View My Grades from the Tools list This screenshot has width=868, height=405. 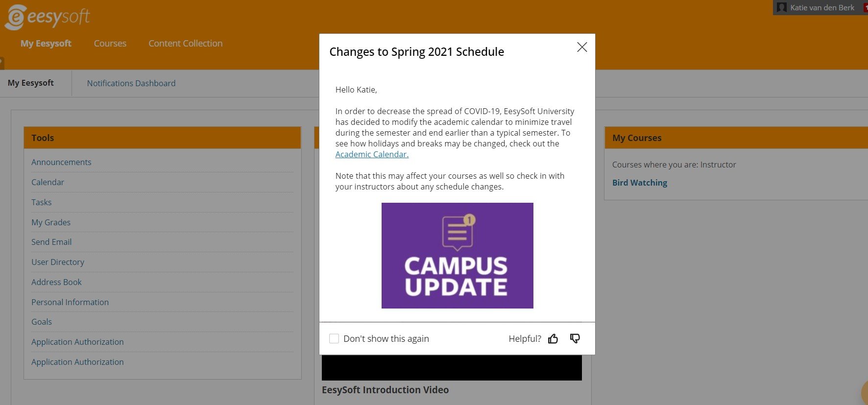51,222
